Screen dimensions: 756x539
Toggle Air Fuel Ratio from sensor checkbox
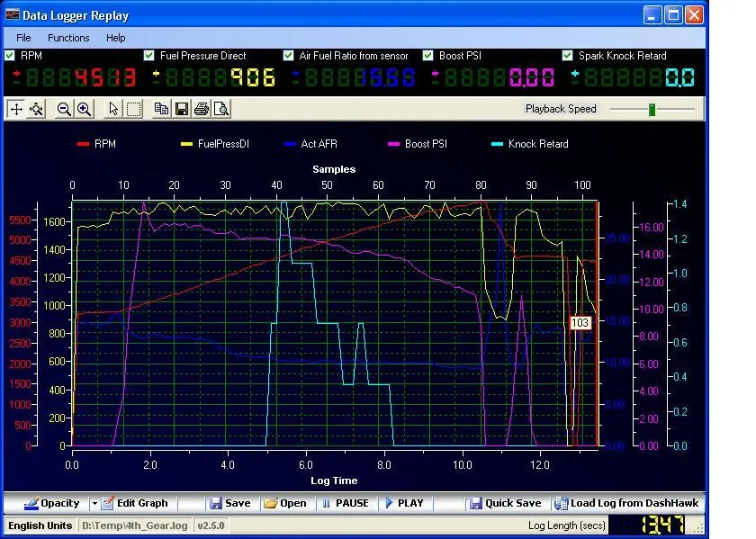tap(288, 56)
